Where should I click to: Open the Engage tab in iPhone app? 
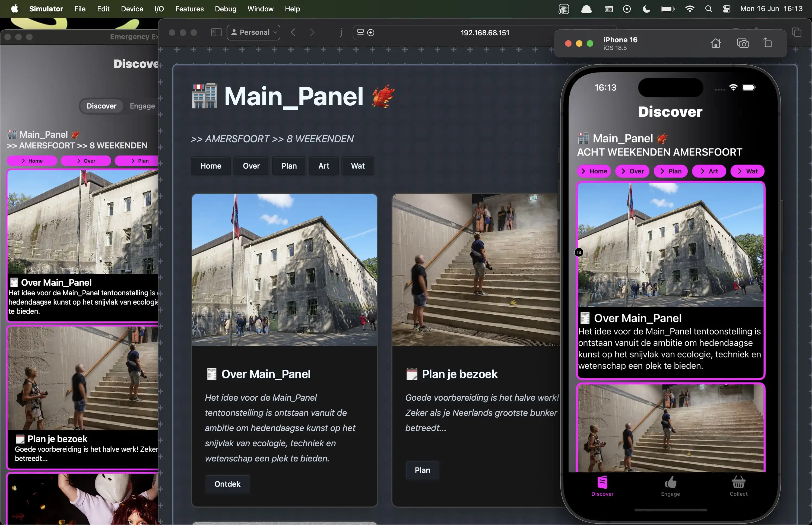click(670, 486)
